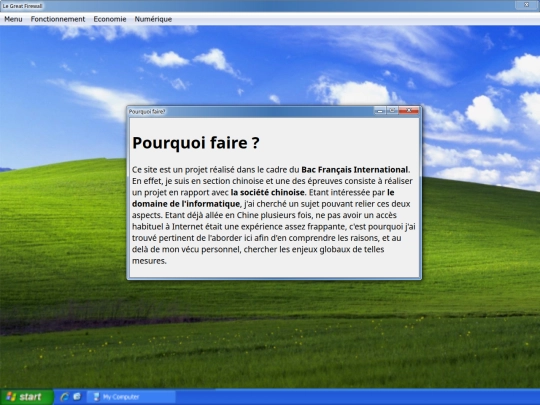Screen dimensions: 540x405
Task: Open the Numérique menu
Action: (x=153, y=19)
